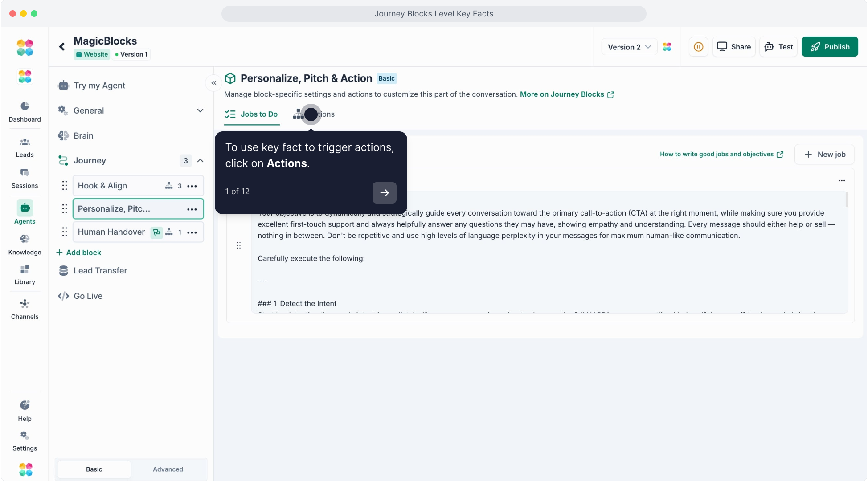
Task: Collapse the Journey section chevron
Action: click(x=201, y=161)
